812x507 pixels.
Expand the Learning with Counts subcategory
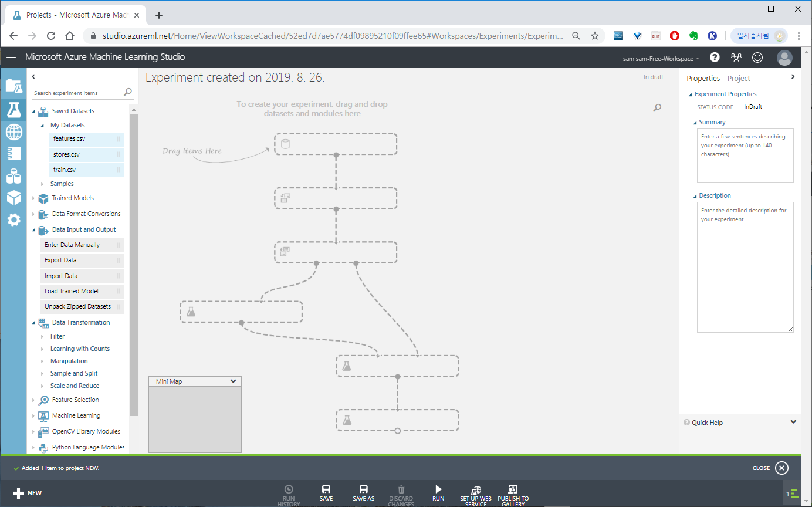click(42, 349)
